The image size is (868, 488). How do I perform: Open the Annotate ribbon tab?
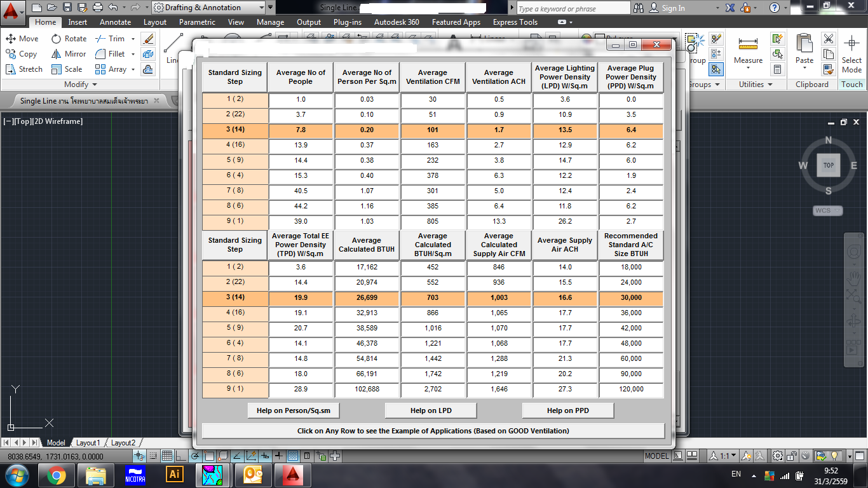pyautogui.click(x=115, y=22)
